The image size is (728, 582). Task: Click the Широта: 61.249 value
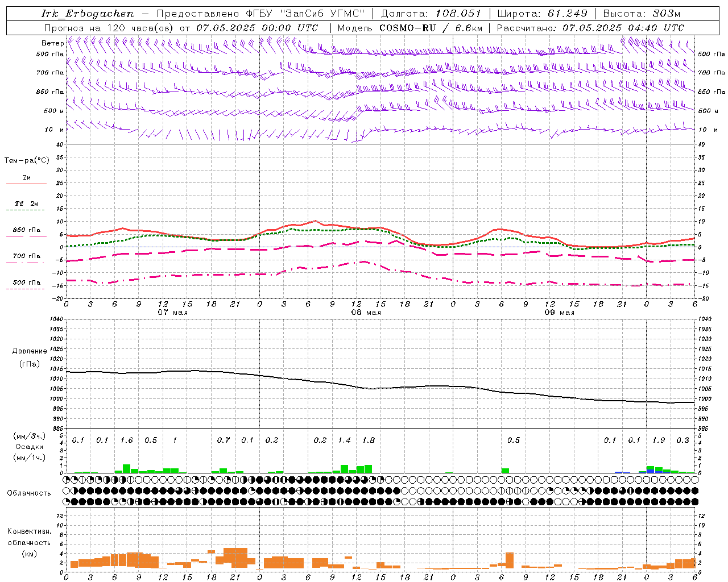point(543,14)
